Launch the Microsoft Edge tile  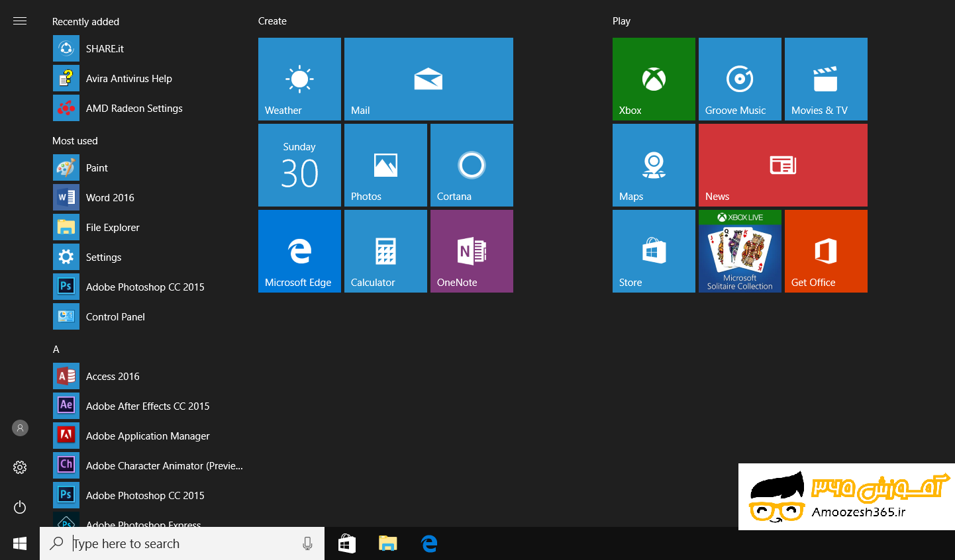299,251
